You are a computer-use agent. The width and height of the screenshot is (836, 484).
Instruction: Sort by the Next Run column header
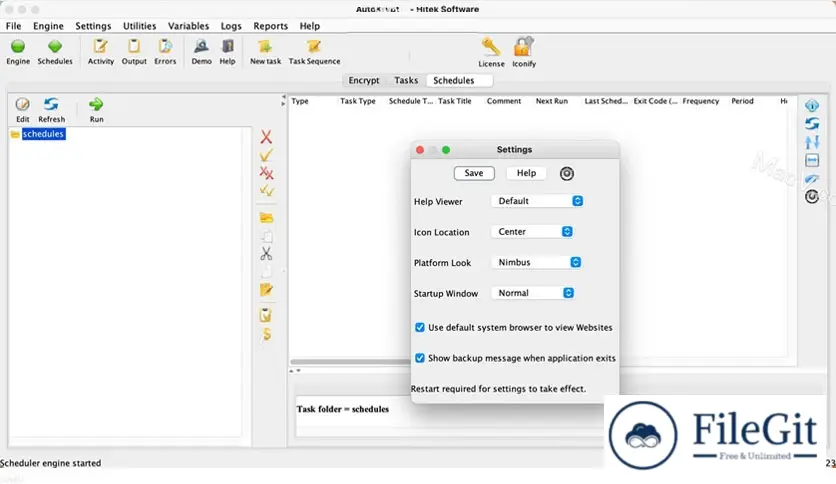click(x=551, y=101)
